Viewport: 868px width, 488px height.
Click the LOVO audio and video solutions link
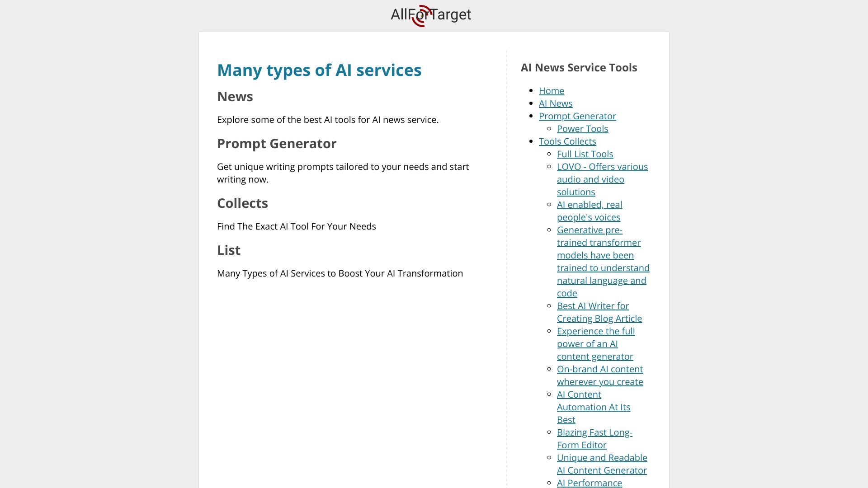[x=602, y=179]
